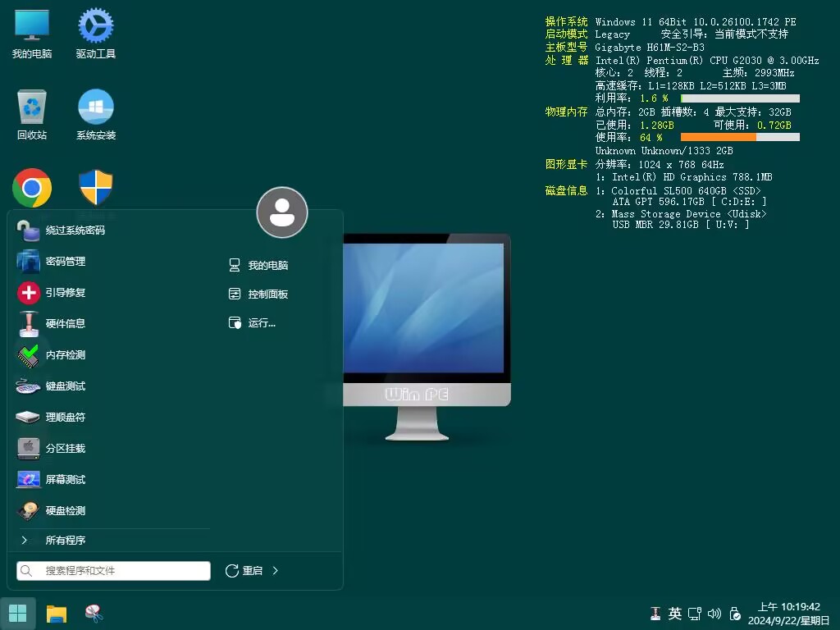Open the 回收站 recycle bin icon

coord(32,115)
